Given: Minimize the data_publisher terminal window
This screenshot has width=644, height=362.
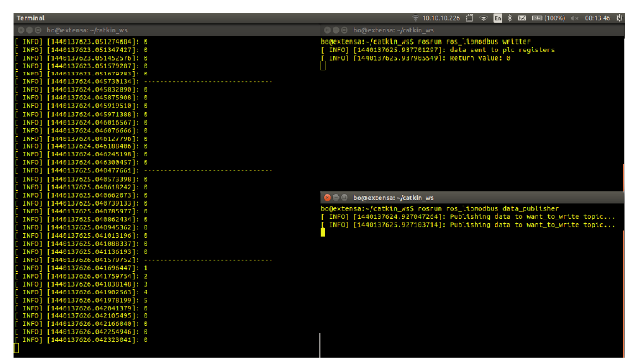Looking at the screenshot, I should click(x=336, y=198).
